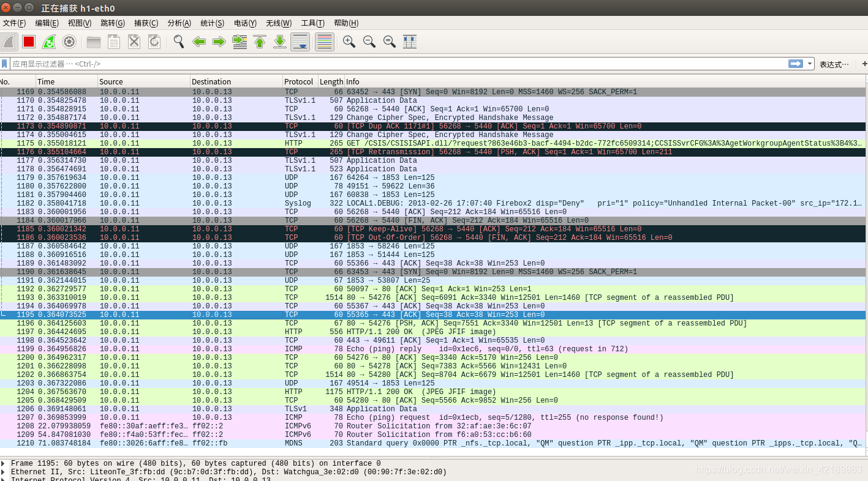Screen dimensions: 868x481
Task: Open capture options with the gear icon
Action: [x=69, y=42]
